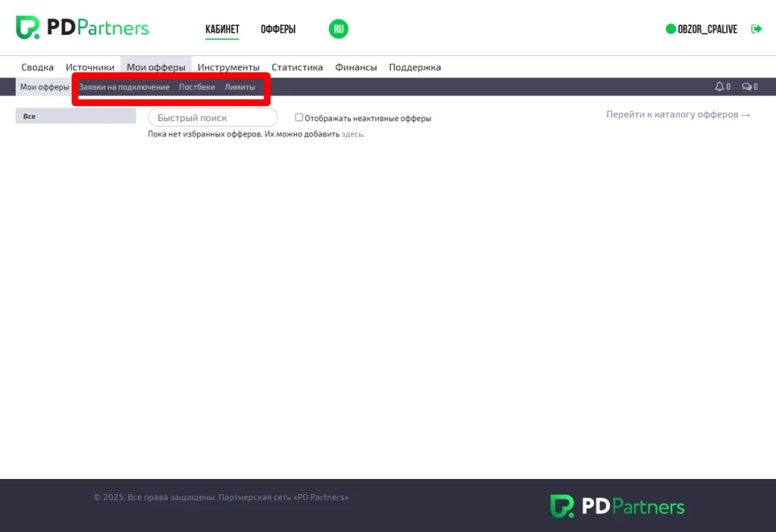
Task: Select the Все category filter
Action: (x=76, y=116)
